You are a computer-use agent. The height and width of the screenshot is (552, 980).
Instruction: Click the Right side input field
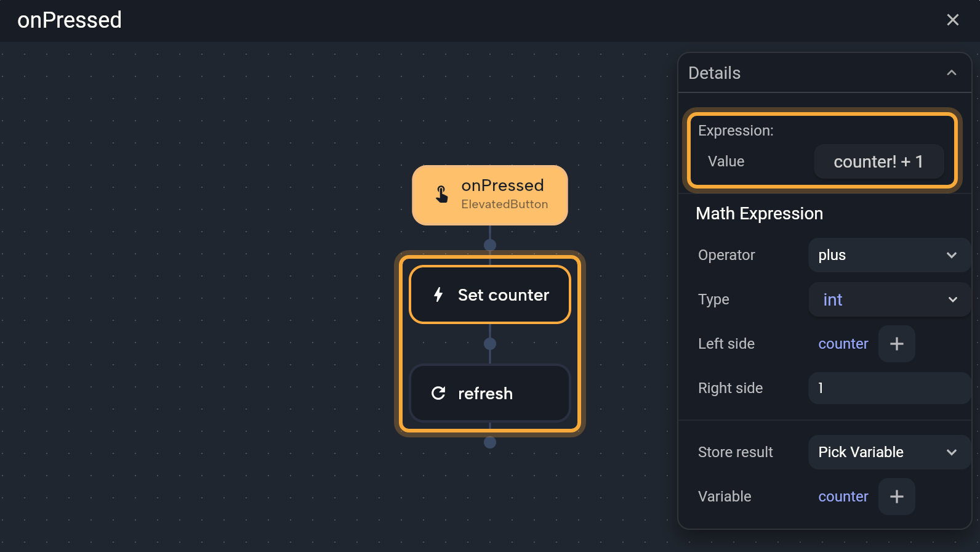tap(889, 388)
